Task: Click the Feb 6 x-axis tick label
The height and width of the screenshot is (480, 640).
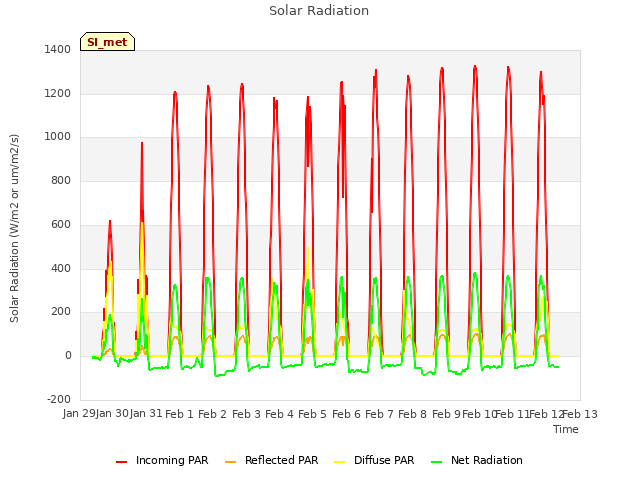Action: click(346, 414)
